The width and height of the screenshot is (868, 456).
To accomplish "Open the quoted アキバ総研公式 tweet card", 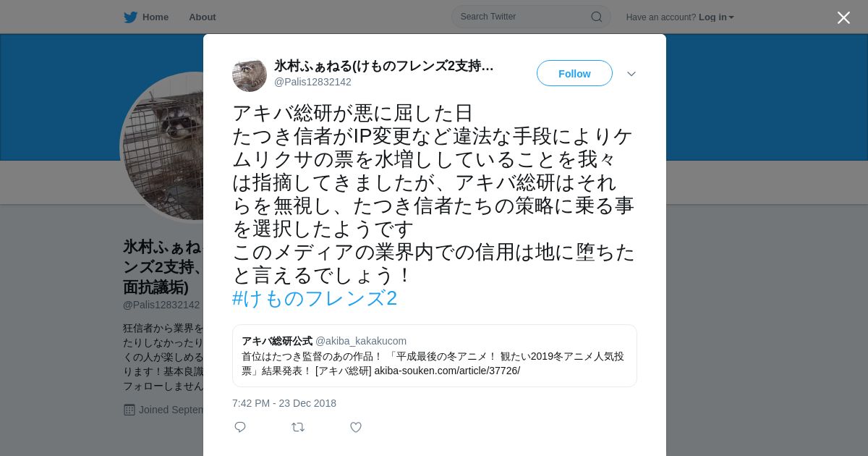I will coord(435,355).
